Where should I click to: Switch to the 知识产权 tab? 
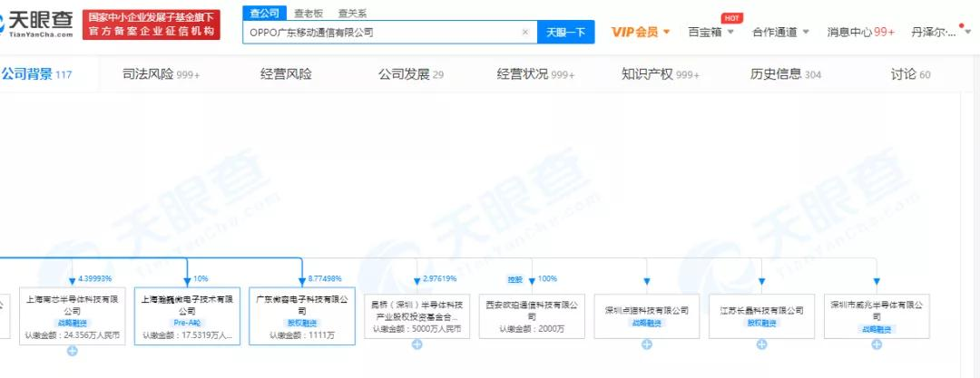coord(661,74)
